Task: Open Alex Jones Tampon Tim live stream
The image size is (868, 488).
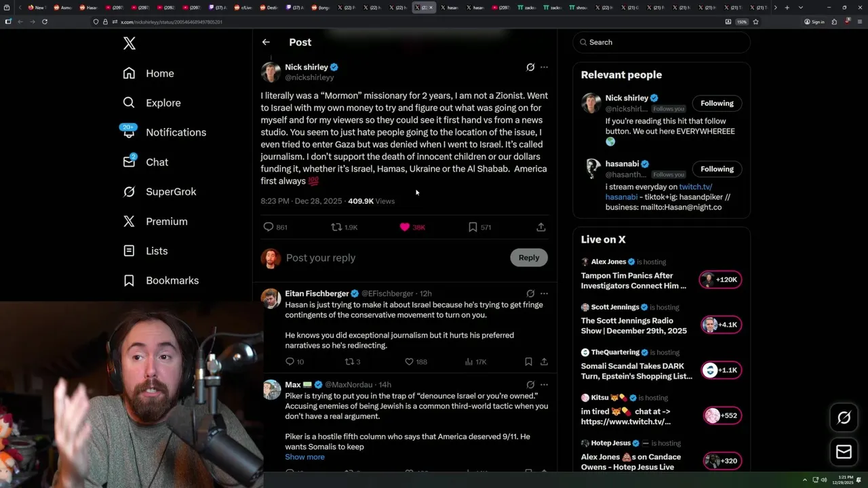Action: 634,281
